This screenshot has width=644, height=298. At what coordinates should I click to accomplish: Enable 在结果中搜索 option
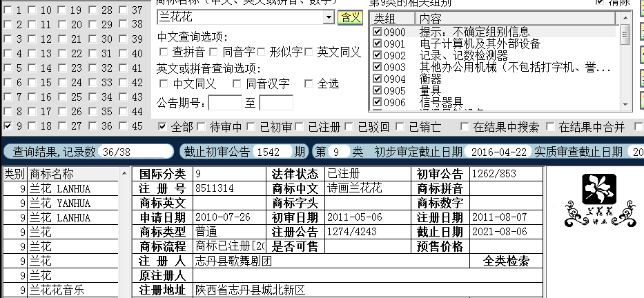(x=465, y=127)
